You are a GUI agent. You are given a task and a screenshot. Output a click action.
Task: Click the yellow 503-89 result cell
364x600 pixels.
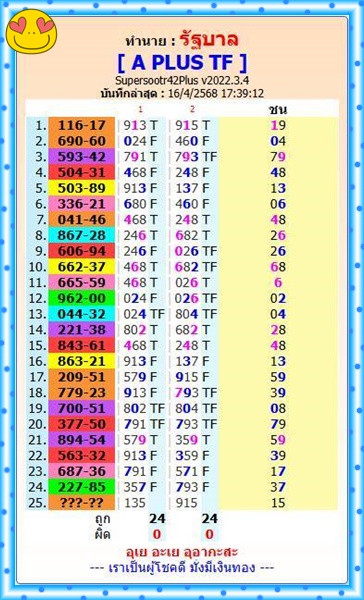pos(82,188)
